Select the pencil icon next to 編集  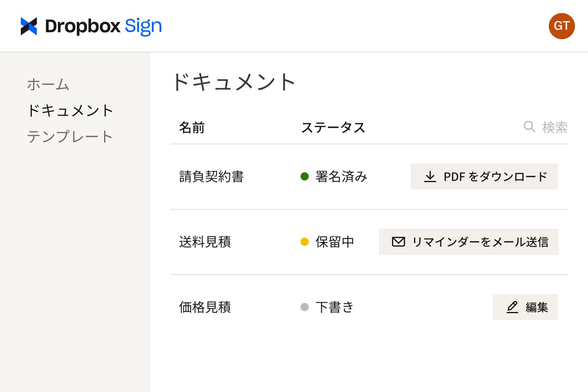pyautogui.click(x=512, y=307)
